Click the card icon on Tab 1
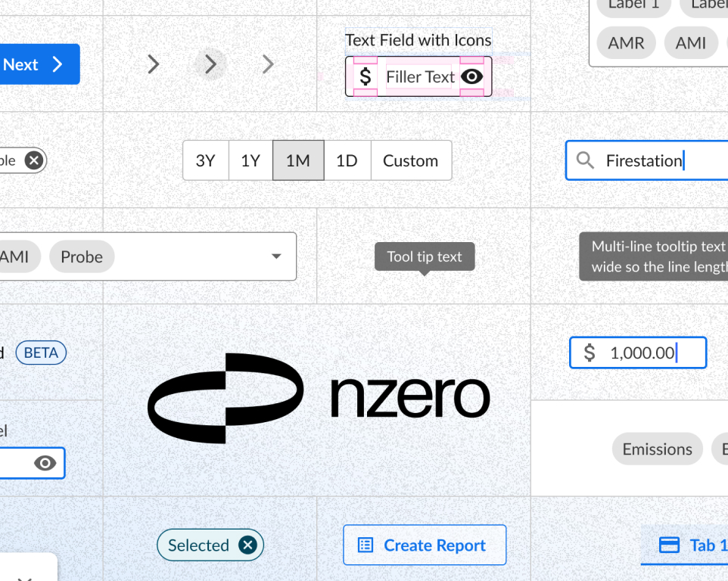The height and width of the screenshot is (581, 728). pyautogui.click(x=669, y=545)
